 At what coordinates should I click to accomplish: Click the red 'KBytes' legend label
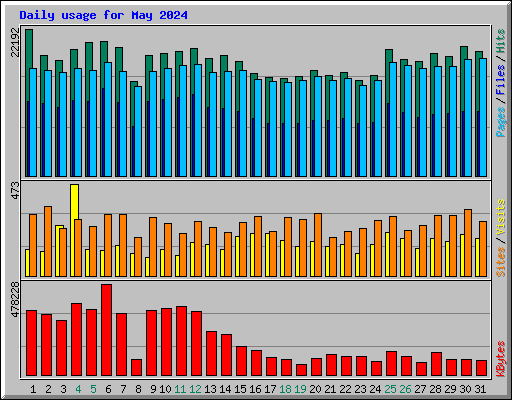501,359
